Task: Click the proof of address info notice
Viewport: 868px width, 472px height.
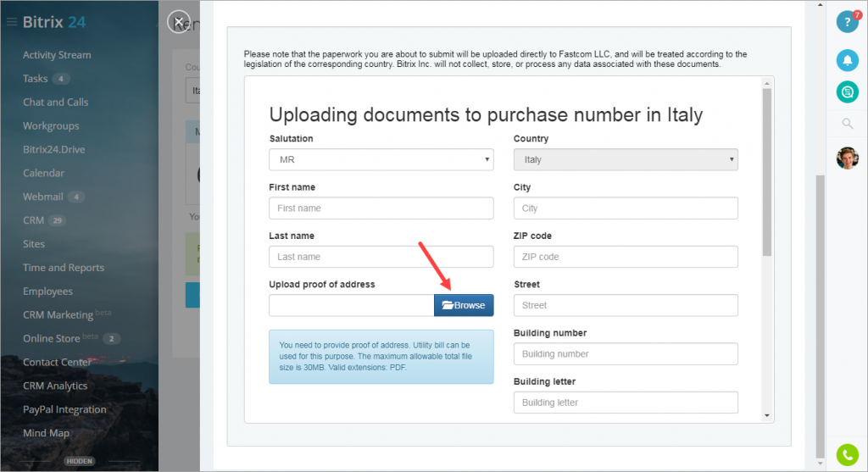Action: (x=381, y=357)
